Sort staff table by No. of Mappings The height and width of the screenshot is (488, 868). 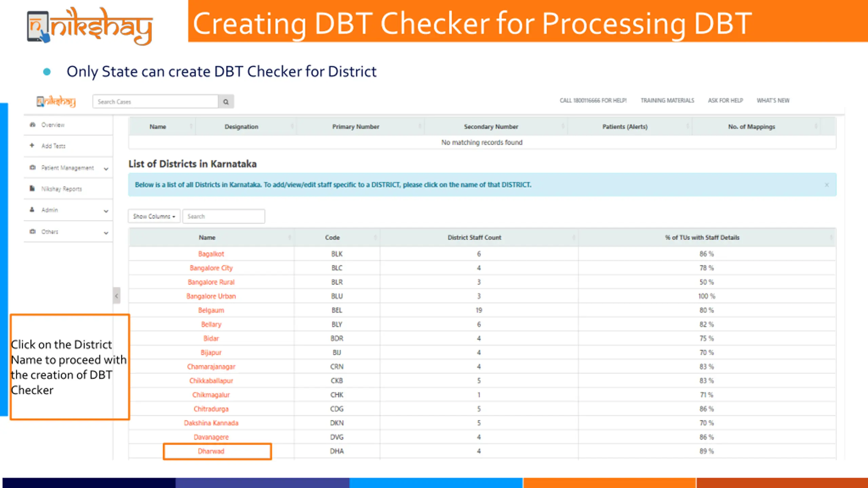point(756,126)
